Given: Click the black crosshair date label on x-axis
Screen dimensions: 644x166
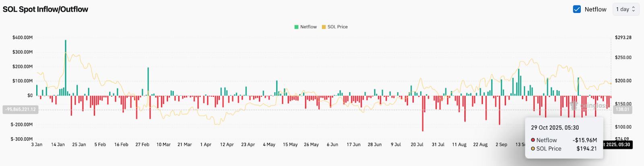Looking at the screenshot, I should point(617,145).
